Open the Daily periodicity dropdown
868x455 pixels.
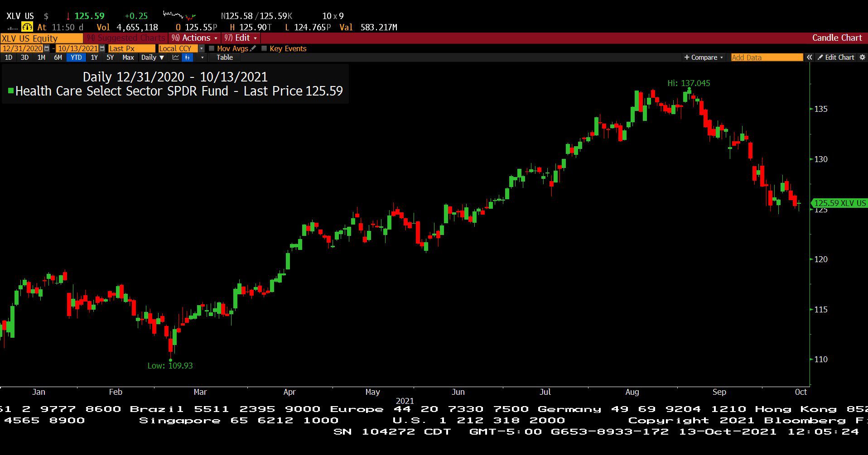[152, 57]
